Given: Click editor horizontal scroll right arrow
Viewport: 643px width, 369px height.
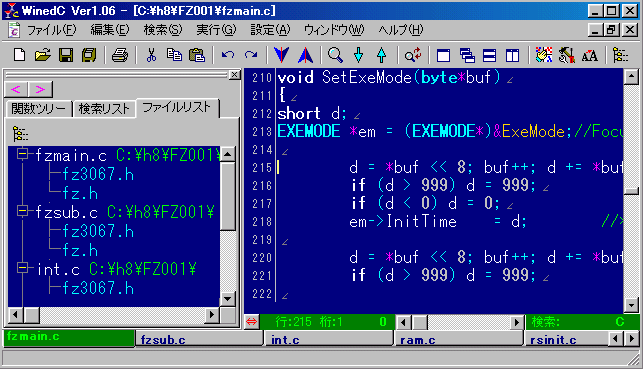Looking at the screenshot, I should (x=518, y=322).
